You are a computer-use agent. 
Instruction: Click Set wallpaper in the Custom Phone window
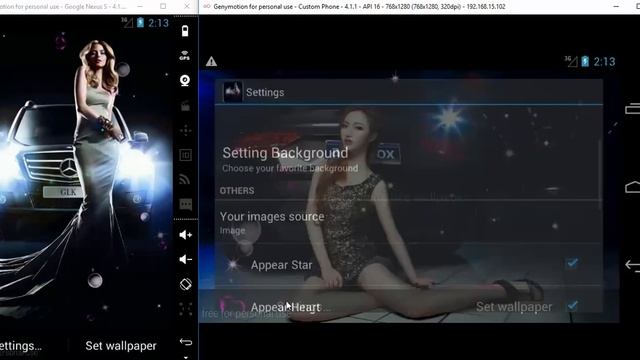(x=514, y=307)
